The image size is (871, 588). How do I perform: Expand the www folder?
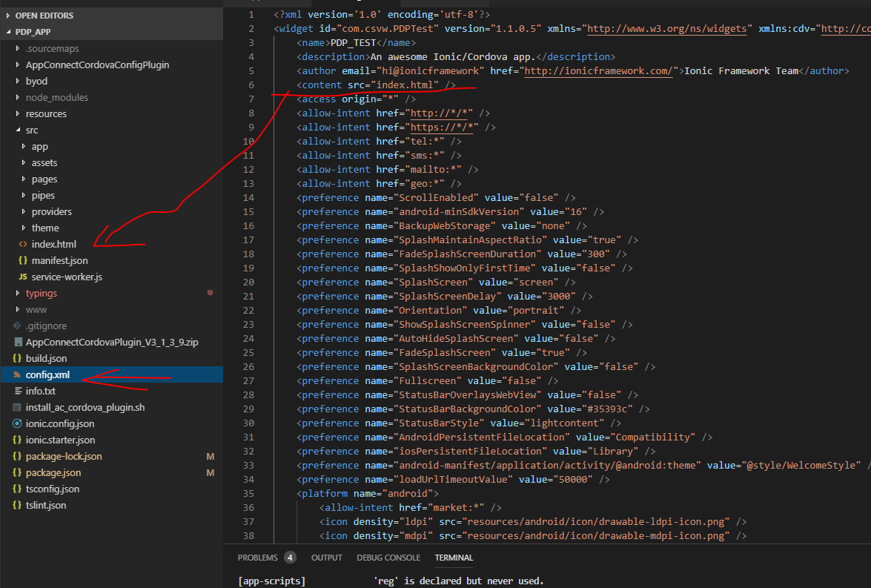18,309
